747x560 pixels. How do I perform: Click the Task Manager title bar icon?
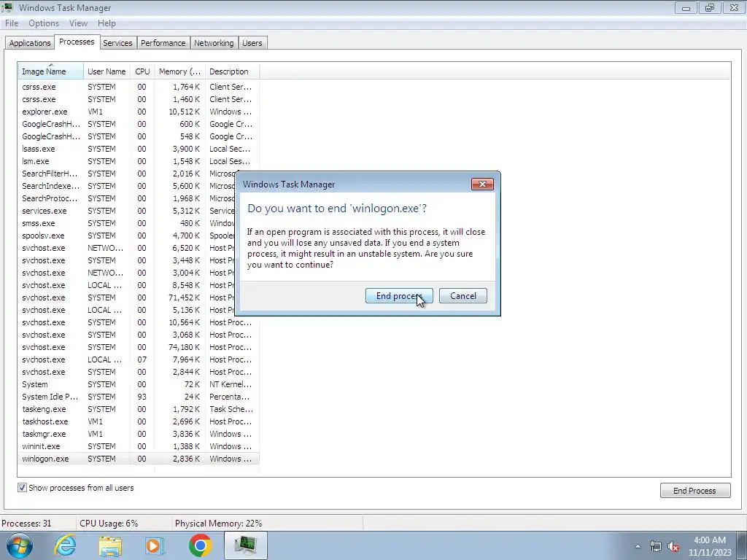7,7
